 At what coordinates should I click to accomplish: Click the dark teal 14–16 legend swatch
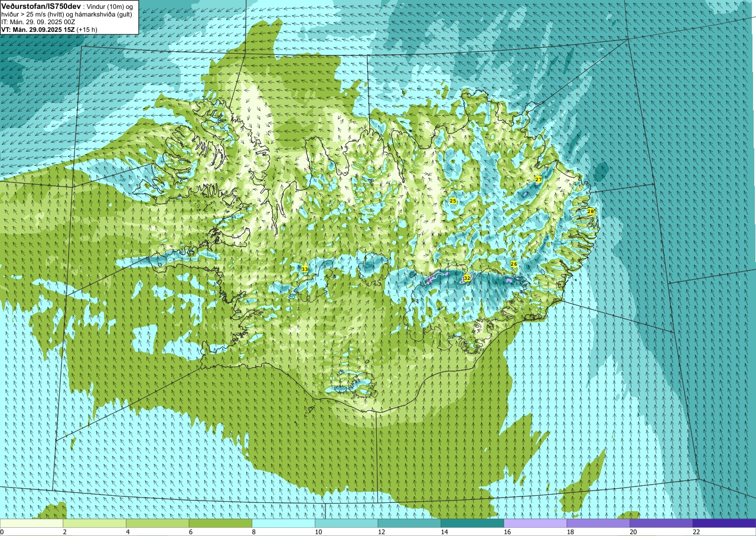pyautogui.click(x=472, y=523)
